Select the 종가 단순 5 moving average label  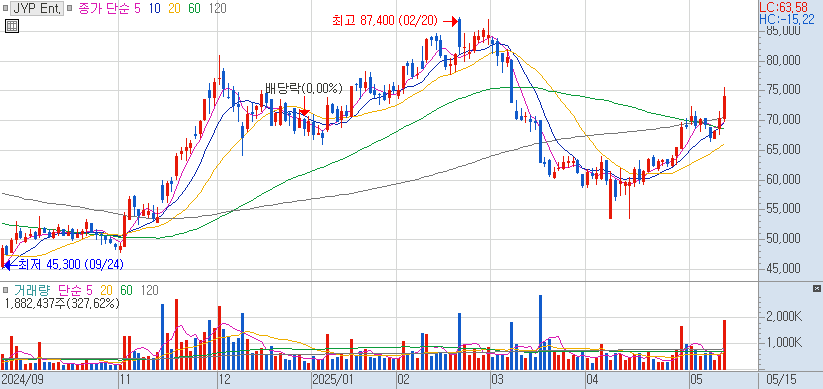click(110, 8)
